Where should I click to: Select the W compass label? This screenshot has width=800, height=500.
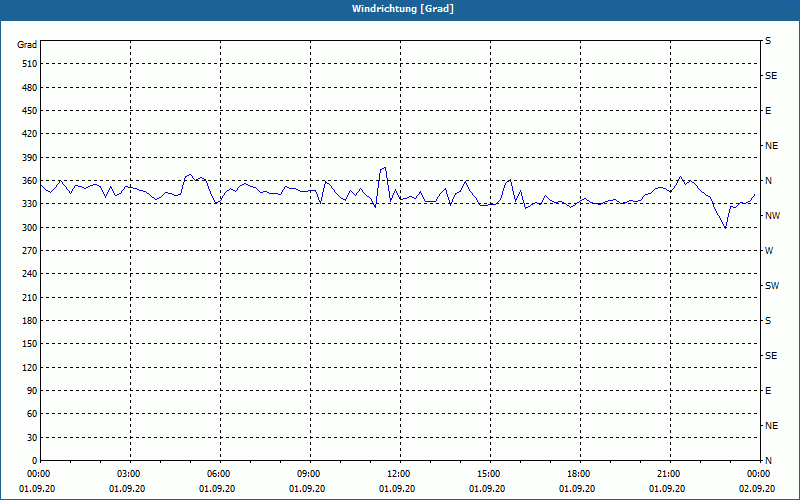coord(769,251)
